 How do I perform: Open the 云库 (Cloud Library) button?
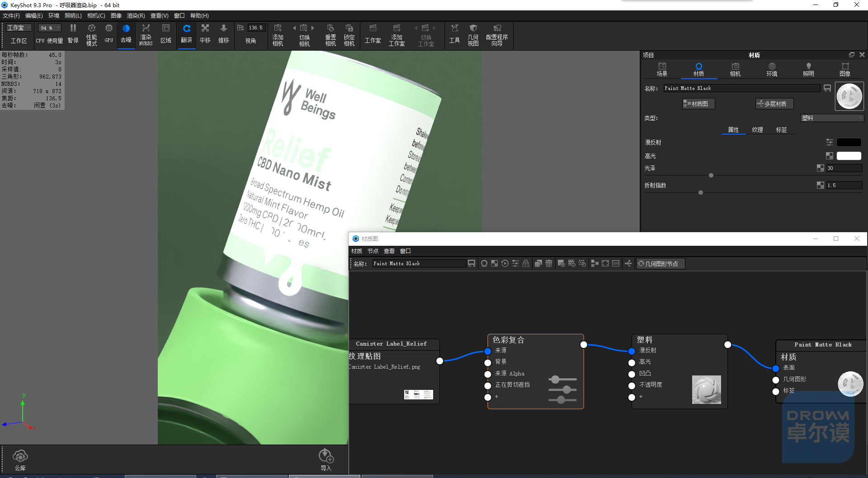click(20, 460)
